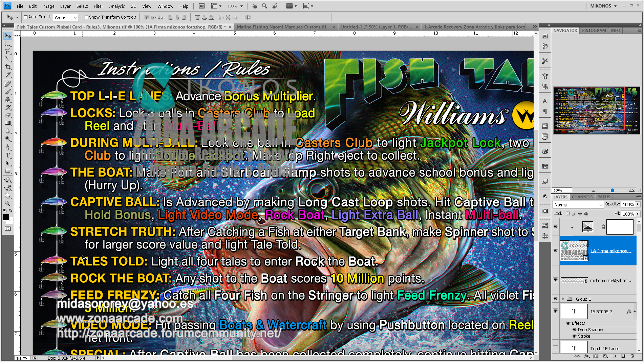Select the Eraser tool
The height and width of the screenshot is (362, 644).
pos(8,115)
